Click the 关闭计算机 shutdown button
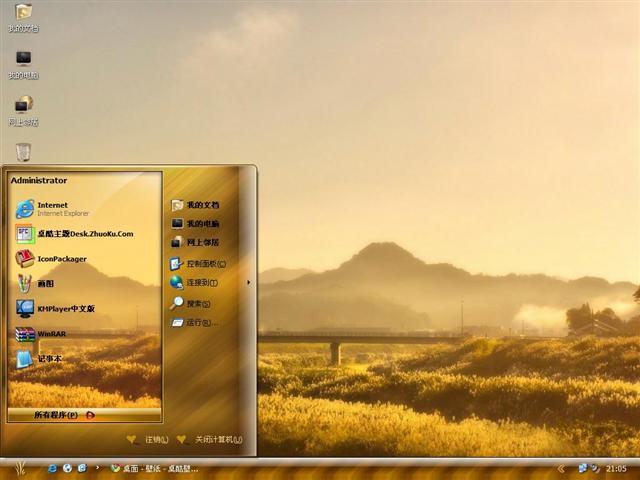640x480 pixels. point(210,440)
